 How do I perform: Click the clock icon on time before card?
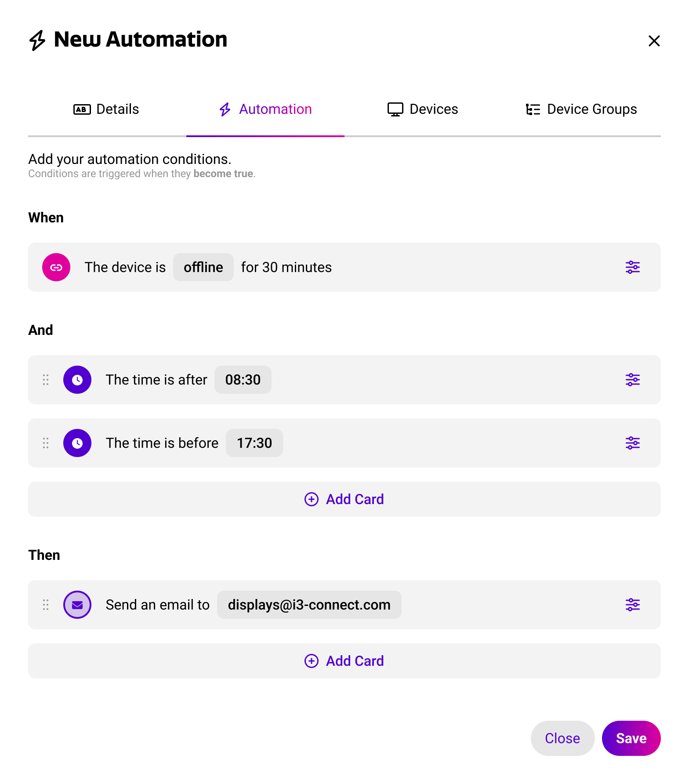[x=77, y=443]
